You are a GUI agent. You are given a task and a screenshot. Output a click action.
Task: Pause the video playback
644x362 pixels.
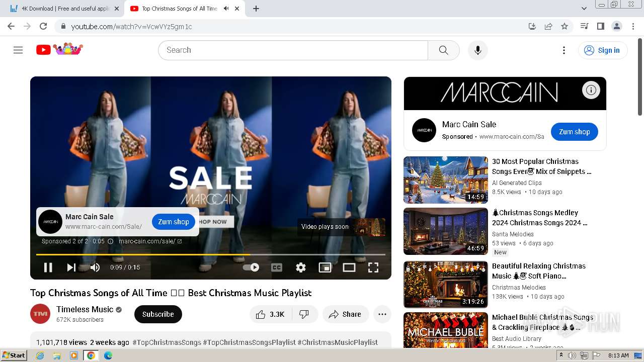pos(48,267)
